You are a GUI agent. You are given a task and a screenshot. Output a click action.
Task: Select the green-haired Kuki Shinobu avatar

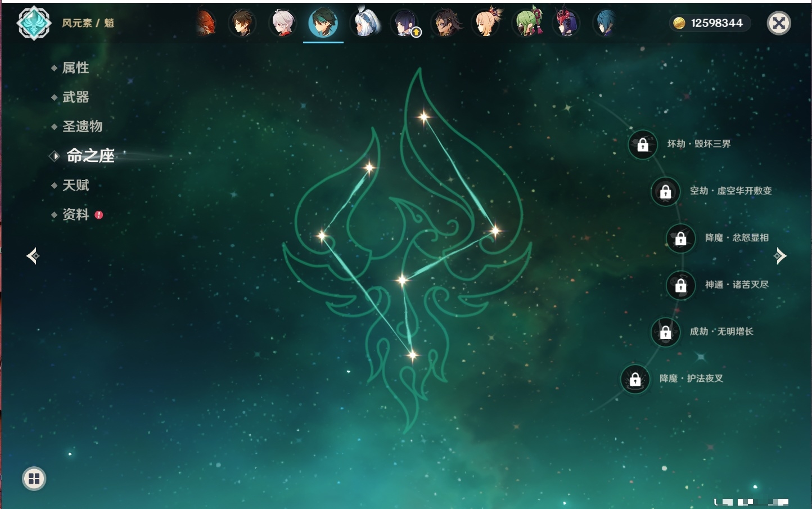click(x=527, y=23)
